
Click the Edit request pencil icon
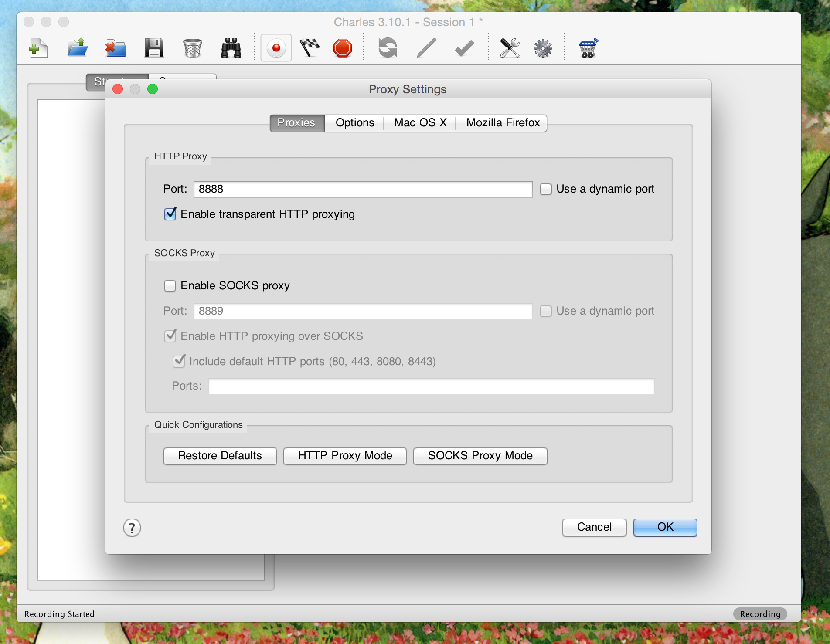tap(426, 48)
